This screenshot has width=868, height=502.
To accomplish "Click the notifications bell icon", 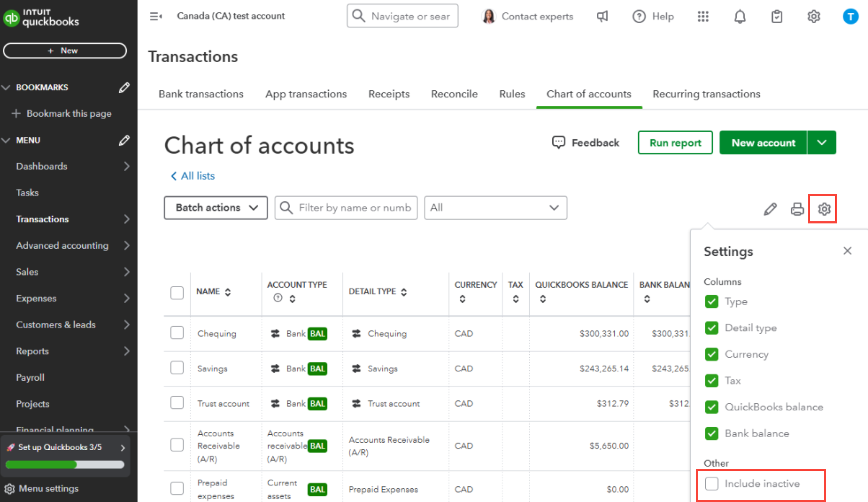I will tap(740, 16).
